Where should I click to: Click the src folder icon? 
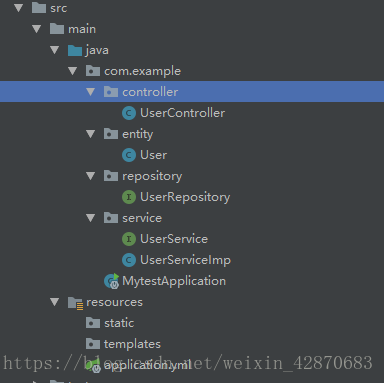[x=39, y=8]
